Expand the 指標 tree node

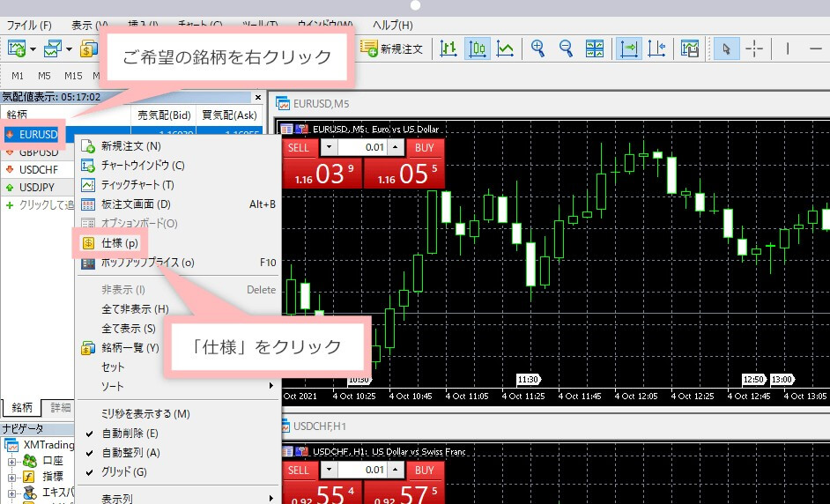tap(11, 478)
